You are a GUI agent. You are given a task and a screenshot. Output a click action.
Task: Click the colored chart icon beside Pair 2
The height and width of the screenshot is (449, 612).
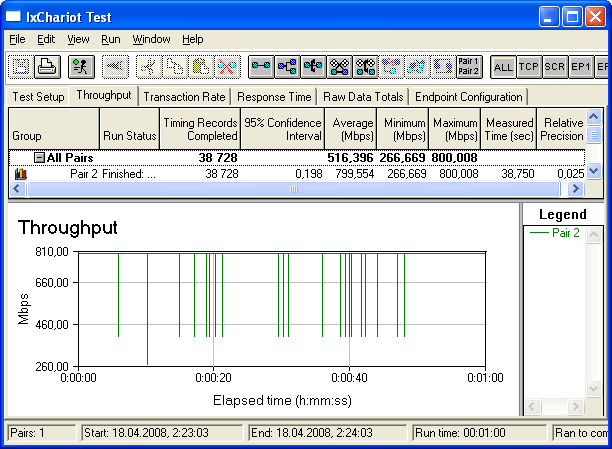pos(21,174)
